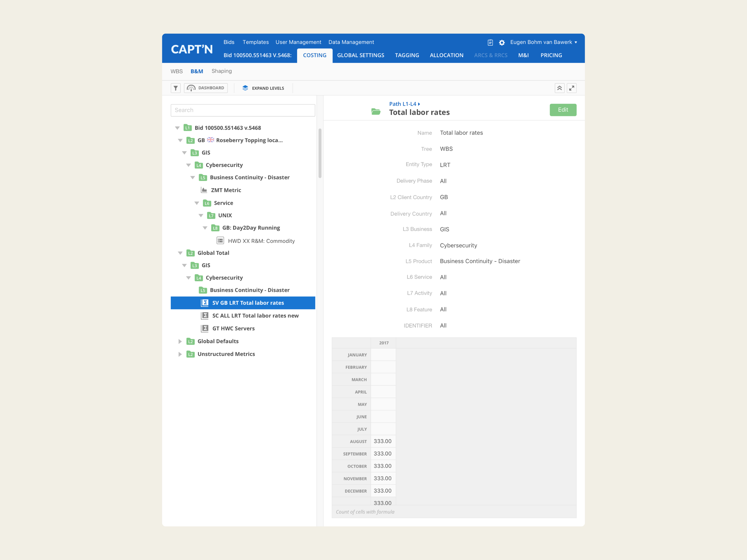Click the filter funnel icon
This screenshot has height=560, width=747.
(176, 88)
